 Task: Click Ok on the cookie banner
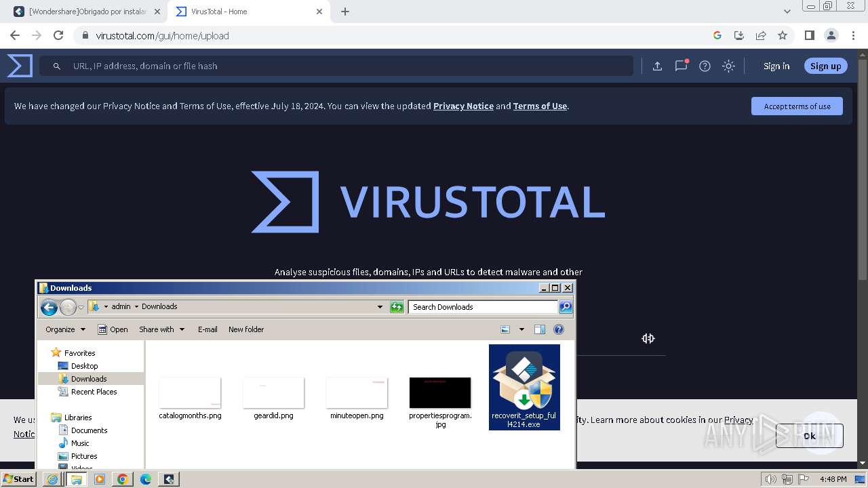coord(810,436)
